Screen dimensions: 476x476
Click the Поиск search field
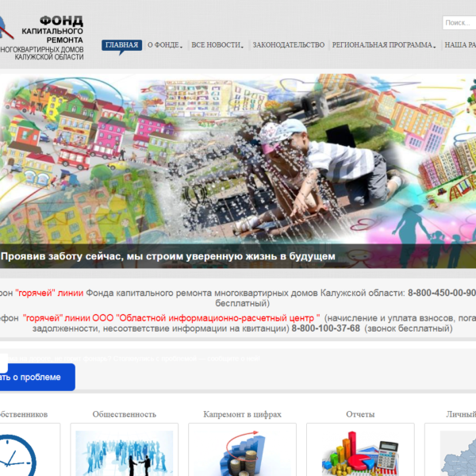pyautogui.click(x=459, y=23)
